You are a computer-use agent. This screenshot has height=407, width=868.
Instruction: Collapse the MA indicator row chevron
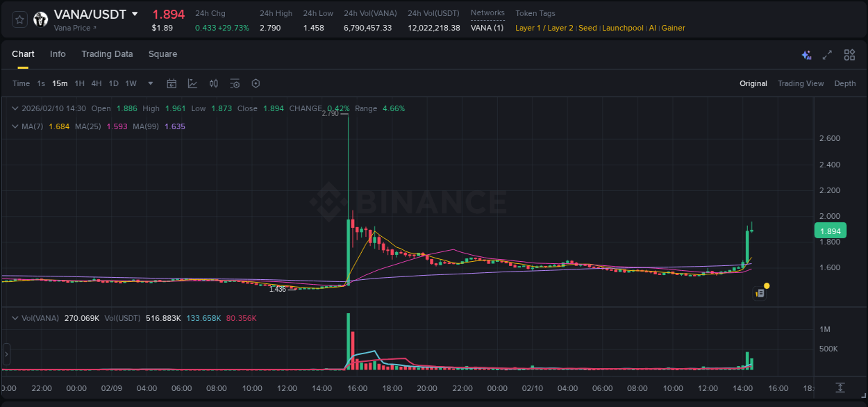pos(15,126)
